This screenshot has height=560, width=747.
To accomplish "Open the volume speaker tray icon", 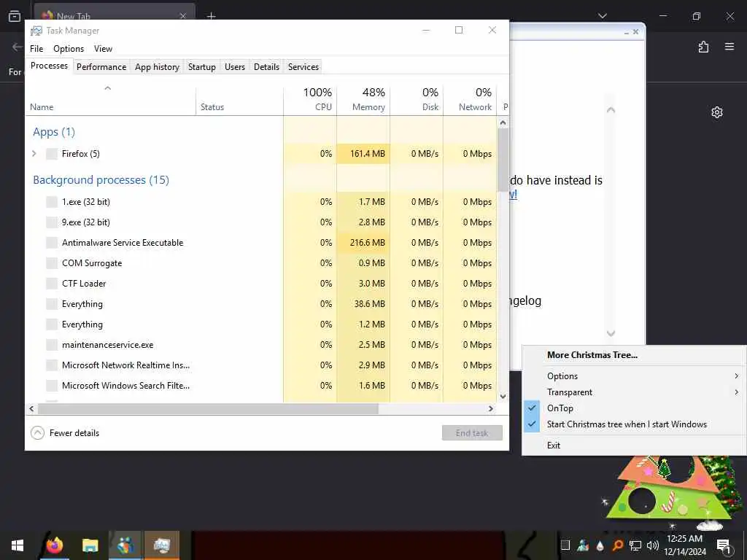I will tap(653, 545).
